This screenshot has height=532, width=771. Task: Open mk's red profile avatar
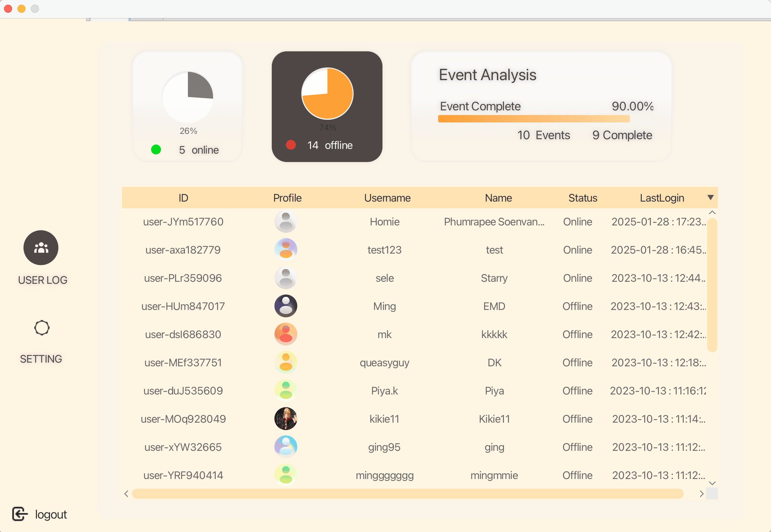[x=286, y=334]
